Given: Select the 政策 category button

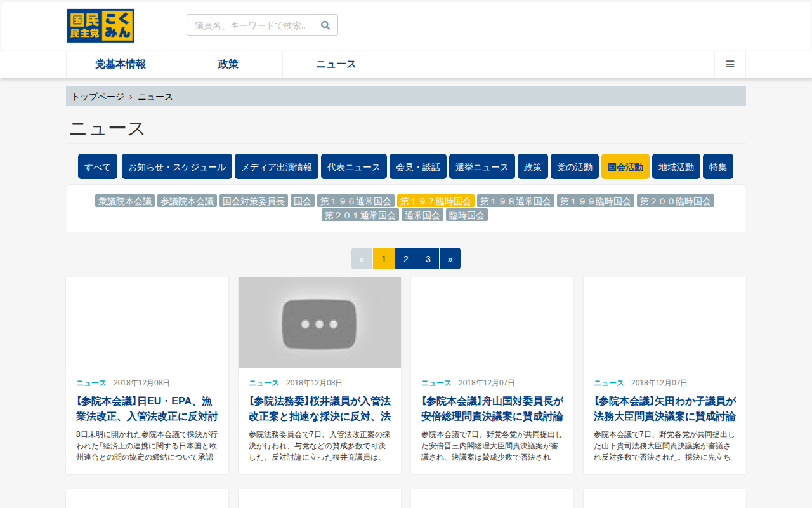Looking at the screenshot, I should pyautogui.click(x=533, y=166).
